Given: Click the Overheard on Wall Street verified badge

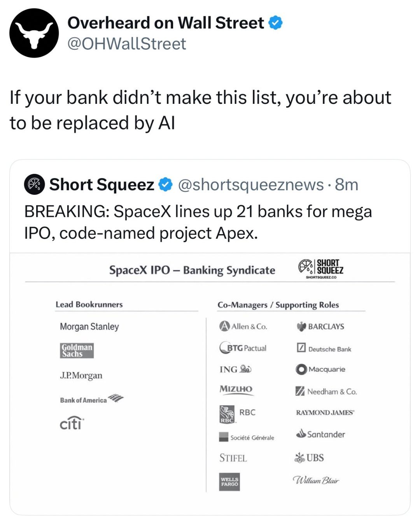Looking at the screenshot, I should click(276, 23).
